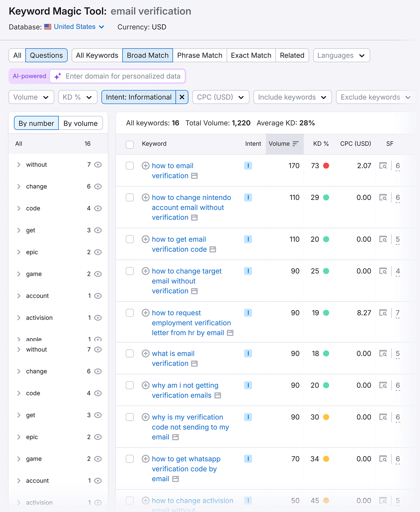Open the Volume filter dropdown

pyautogui.click(x=31, y=97)
